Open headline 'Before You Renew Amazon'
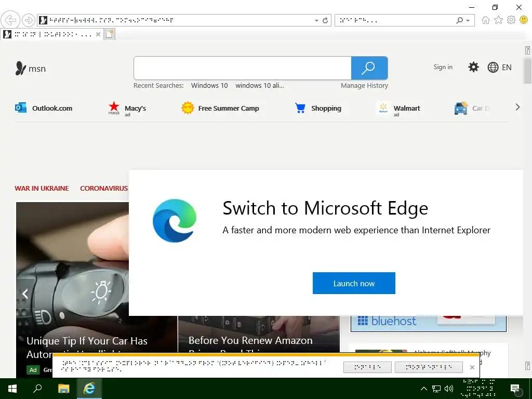This screenshot has height=399, width=532. click(x=250, y=340)
